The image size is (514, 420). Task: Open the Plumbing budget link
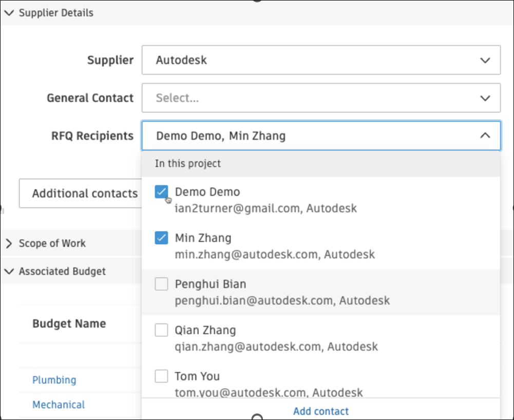(54, 380)
